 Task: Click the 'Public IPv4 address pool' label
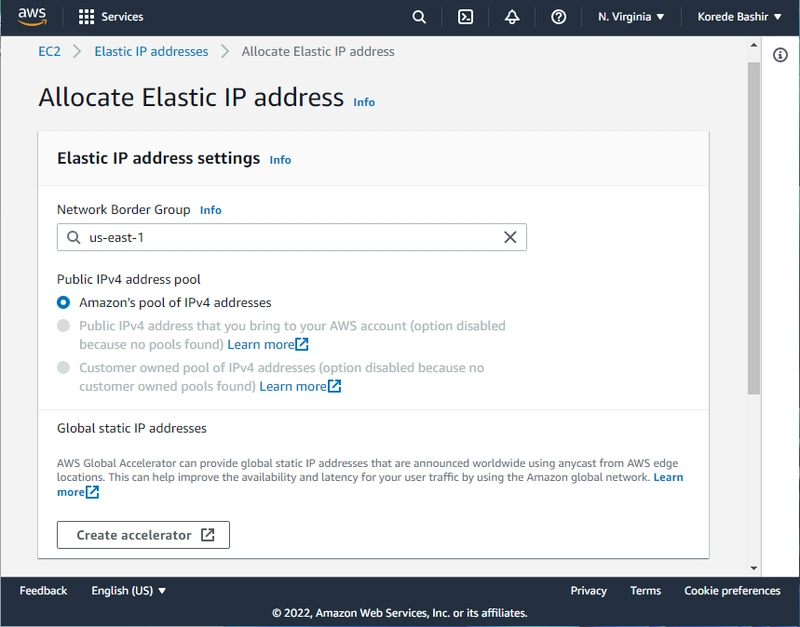pyautogui.click(x=129, y=279)
